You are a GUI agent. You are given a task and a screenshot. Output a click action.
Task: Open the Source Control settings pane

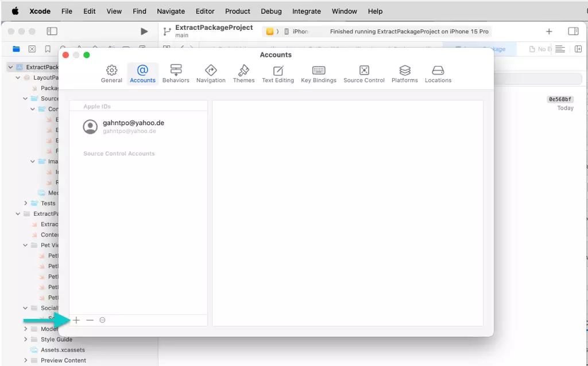click(364, 73)
